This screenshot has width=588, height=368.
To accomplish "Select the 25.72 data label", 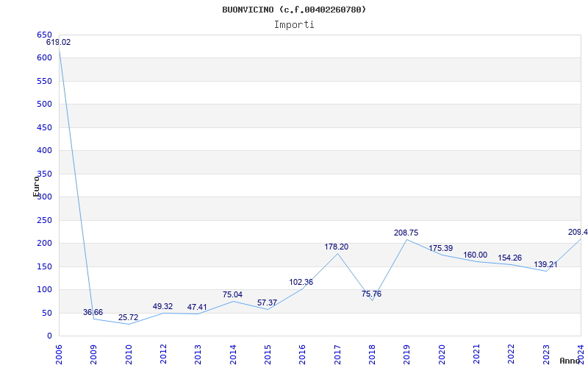I will coord(128,318).
